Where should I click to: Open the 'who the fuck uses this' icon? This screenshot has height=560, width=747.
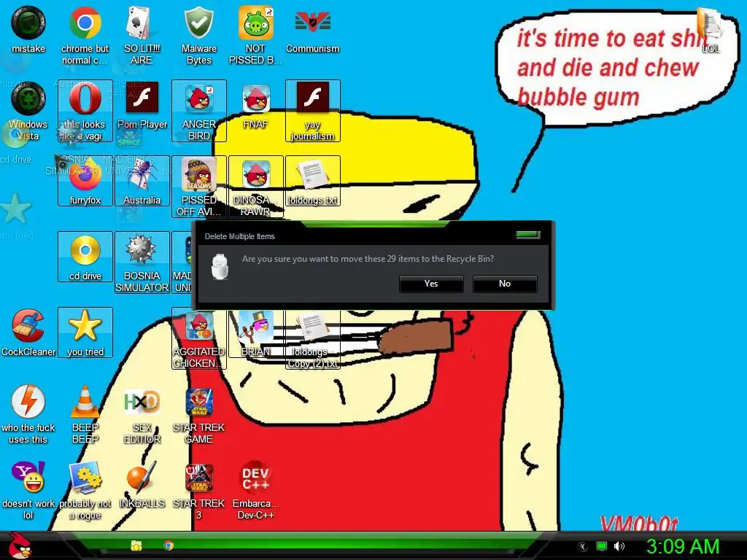pos(28,414)
